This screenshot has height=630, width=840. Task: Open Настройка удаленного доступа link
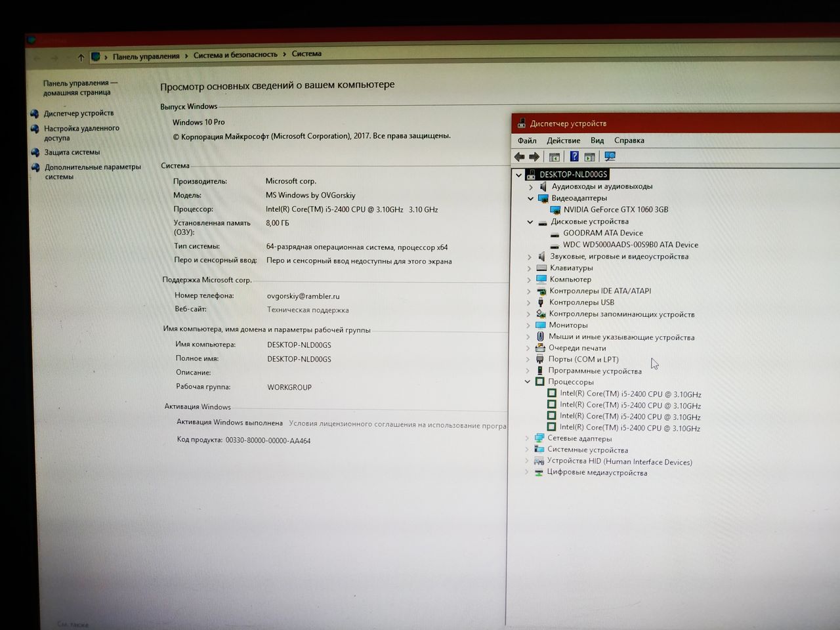82,133
